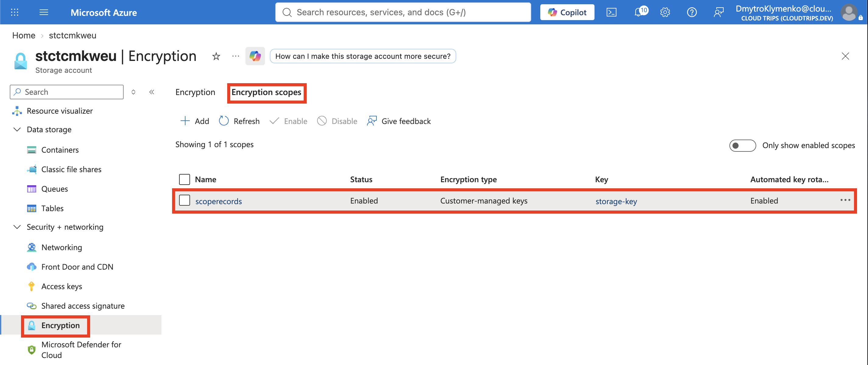
Task: Focus the sidebar Search field
Action: (66, 92)
